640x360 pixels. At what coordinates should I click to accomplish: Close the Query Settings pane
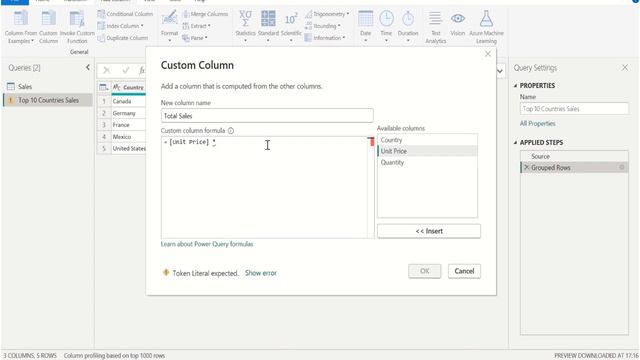[625, 67]
